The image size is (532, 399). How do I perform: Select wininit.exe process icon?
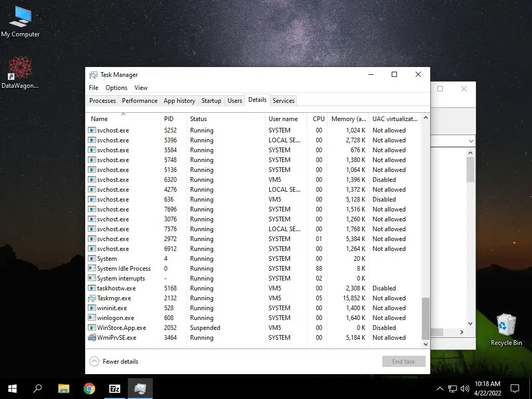(92, 308)
